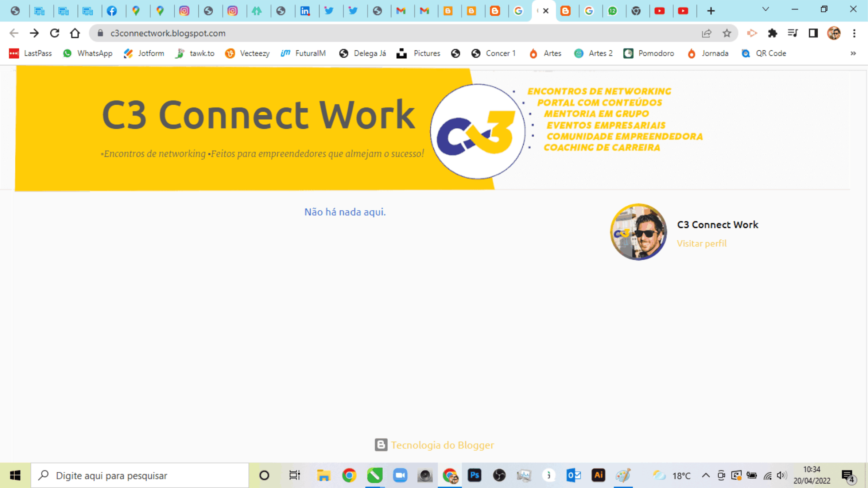The height and width of the screenshot is (488, 868).
Task: Show hidden system tray icons
Action: (706, 475)
